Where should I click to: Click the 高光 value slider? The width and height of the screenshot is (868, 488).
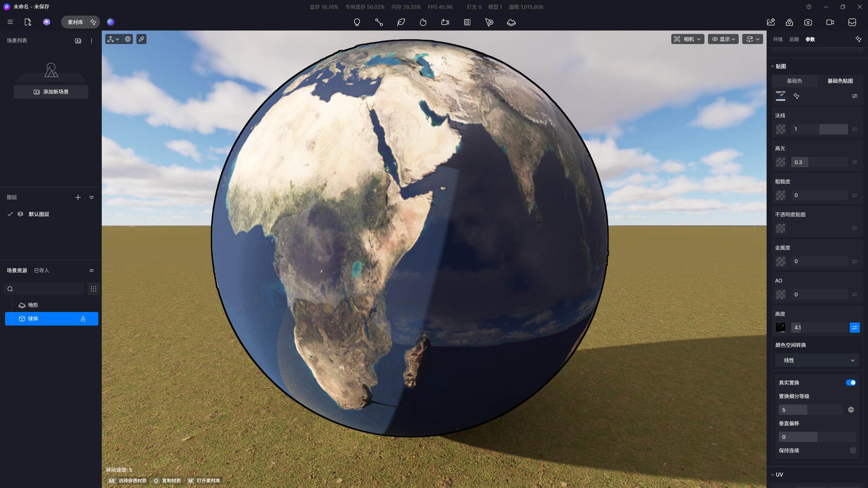(819, 162)
